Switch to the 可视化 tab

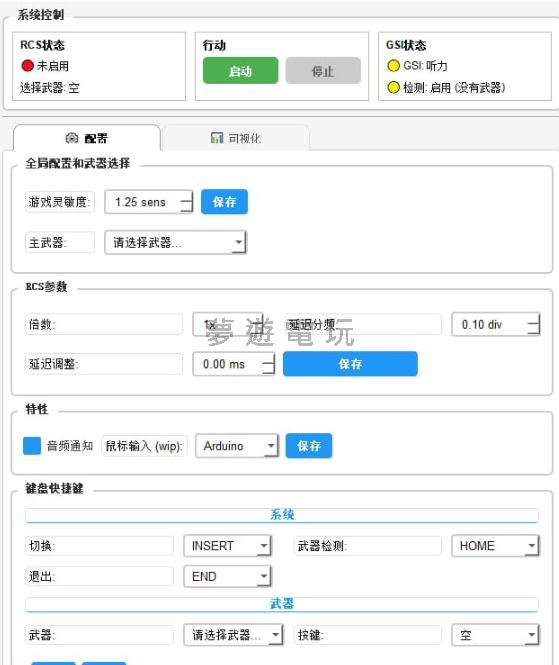(236, 138)
